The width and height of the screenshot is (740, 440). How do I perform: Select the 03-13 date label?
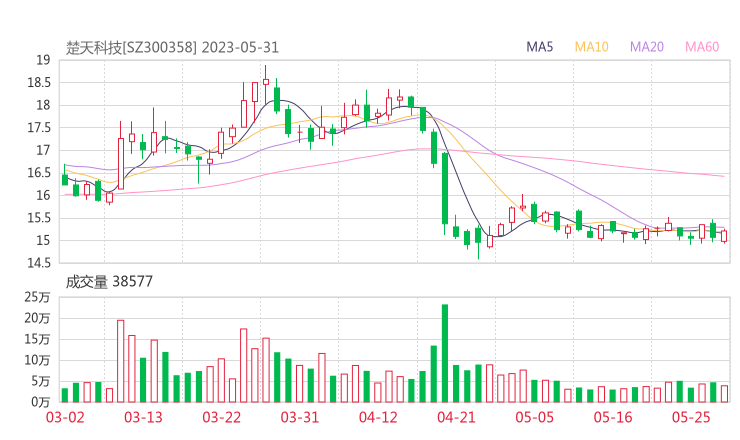(x=143, y=417)
